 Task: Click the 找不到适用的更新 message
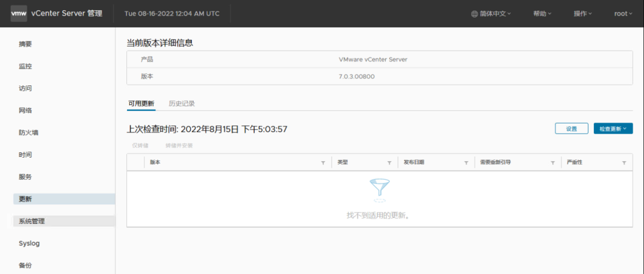(378, 215)
